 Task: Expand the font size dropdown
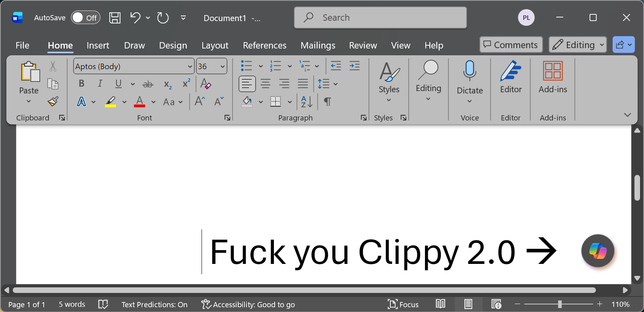[x=223, y=66]
